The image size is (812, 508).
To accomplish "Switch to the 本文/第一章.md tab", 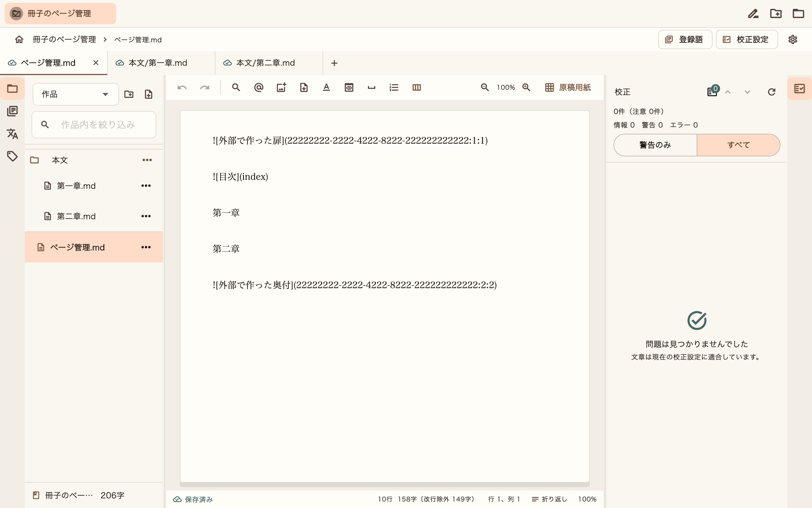I will tap(161, 63).
